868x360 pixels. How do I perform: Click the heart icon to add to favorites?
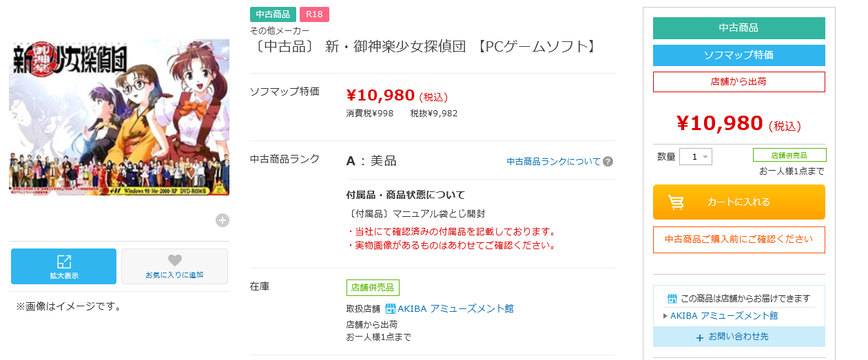tap(175, 260)
